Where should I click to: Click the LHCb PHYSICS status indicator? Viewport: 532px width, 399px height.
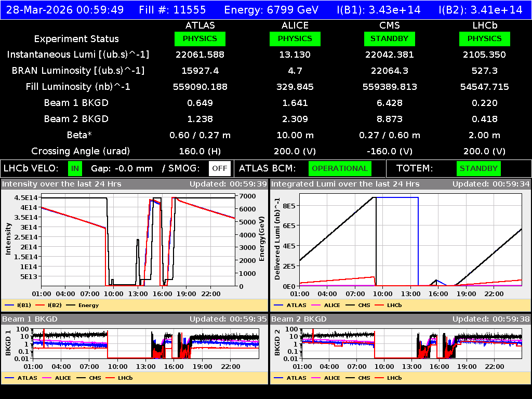484,38
